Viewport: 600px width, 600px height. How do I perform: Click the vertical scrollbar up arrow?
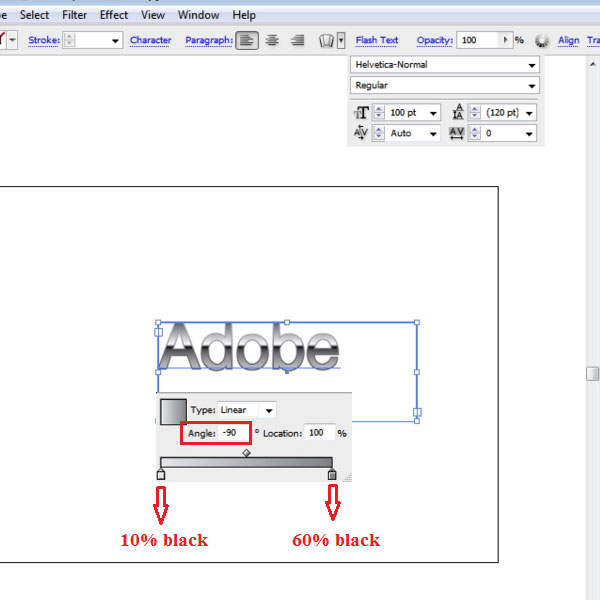tap(593, 64)
